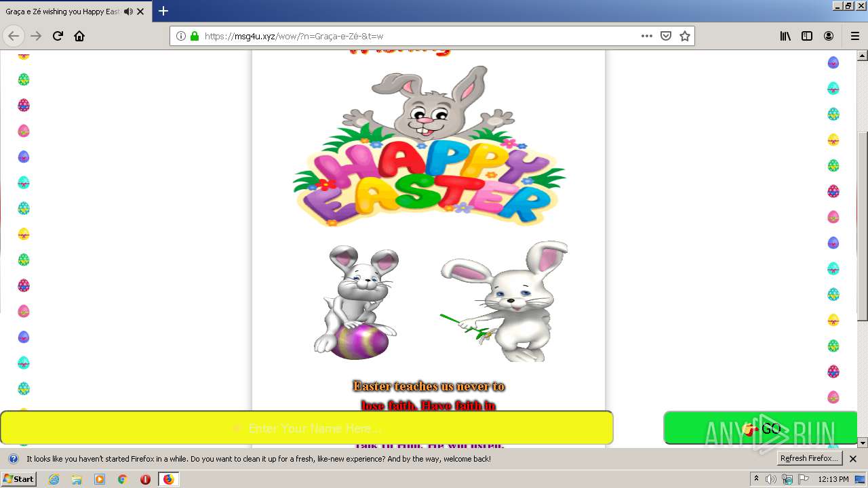Open the network tray icon
This screenshot has height=488, width=868.
787,479
